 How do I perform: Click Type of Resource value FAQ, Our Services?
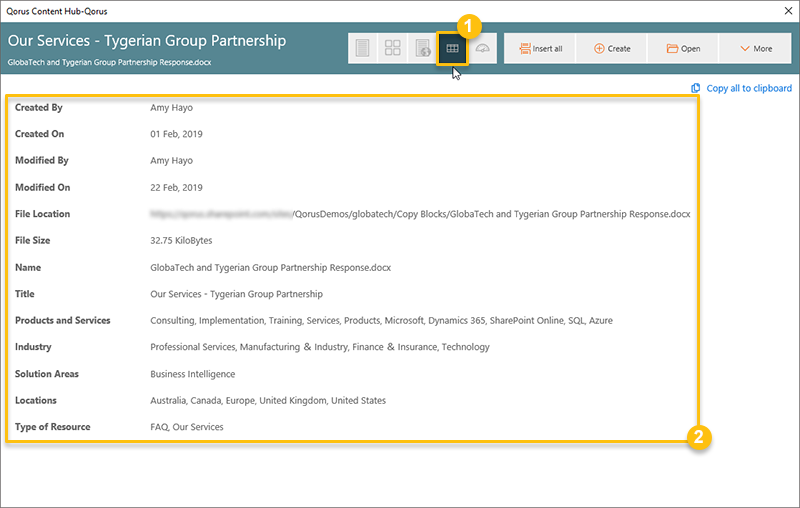[x=187, y=427]
